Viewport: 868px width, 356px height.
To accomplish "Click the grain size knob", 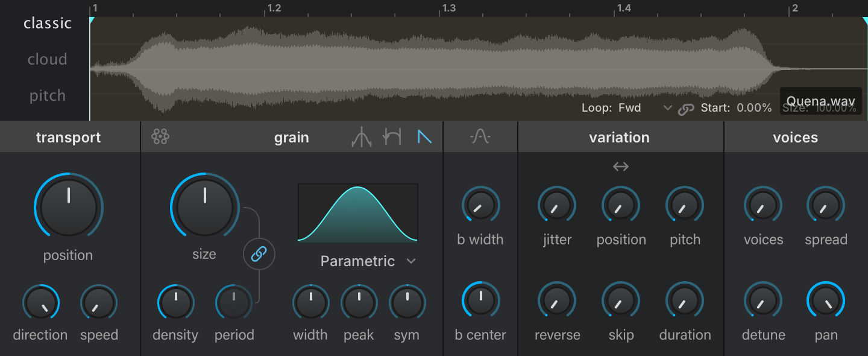I will [x=205, y=207].
